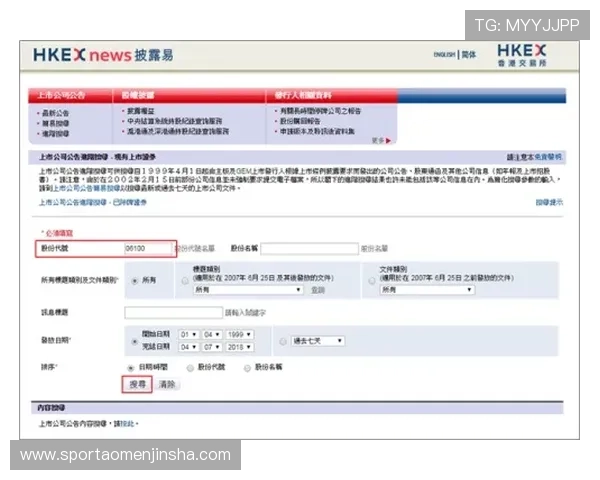
Task: Open the start date year dropdown (1999)
Action: 240,335
